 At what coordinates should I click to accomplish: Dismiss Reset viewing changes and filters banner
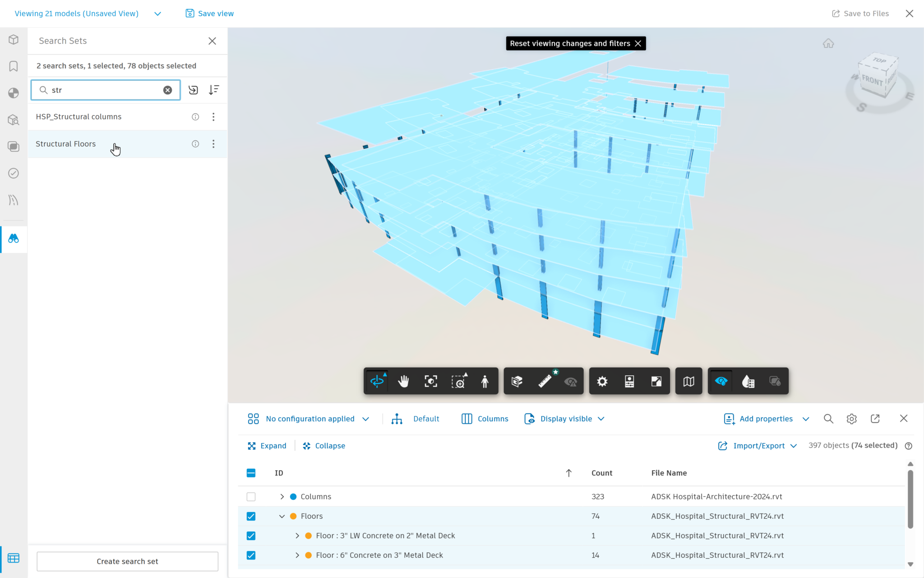pyautogui.click(x=638, y=43)
